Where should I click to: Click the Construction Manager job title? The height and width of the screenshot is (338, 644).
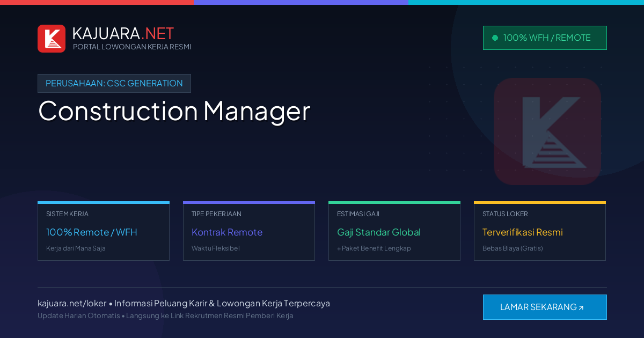tap(174, 111)
